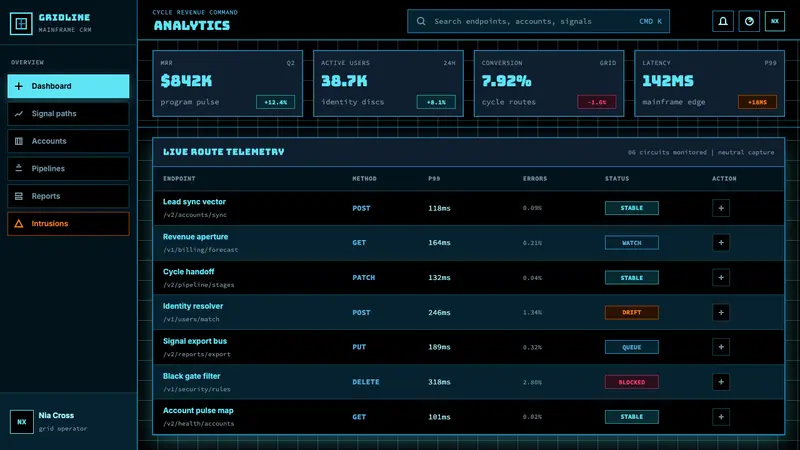Click the Revenue aperture endpoint name
The height and width of the screenshot is (450, 800).
pyautogui.click(x=195, y=237)
